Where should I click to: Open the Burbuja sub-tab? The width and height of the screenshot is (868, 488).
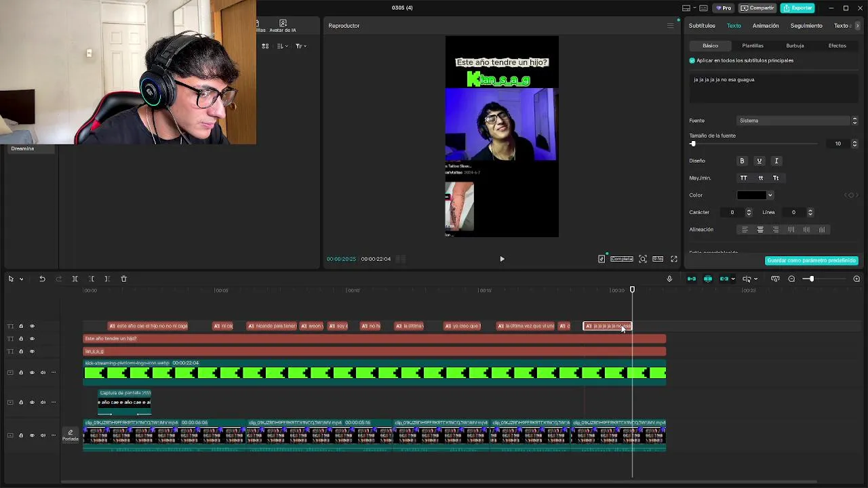(795, 45)
